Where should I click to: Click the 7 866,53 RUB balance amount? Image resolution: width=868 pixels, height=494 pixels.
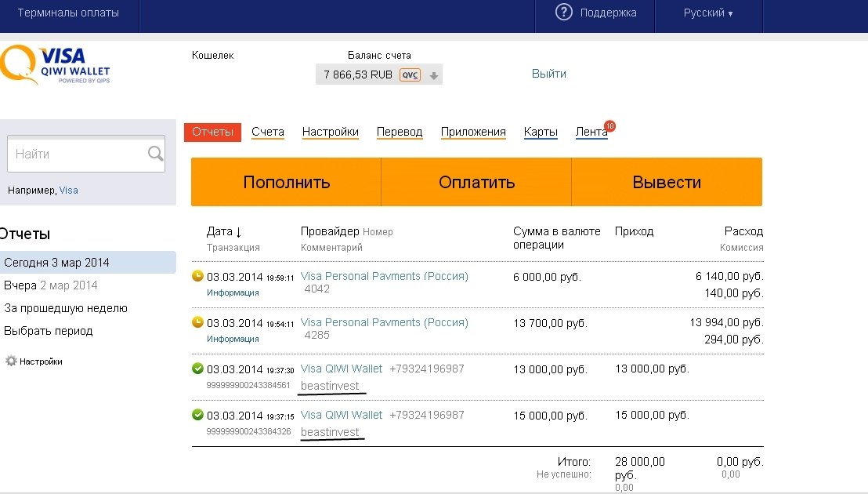[x=357, y=74]
